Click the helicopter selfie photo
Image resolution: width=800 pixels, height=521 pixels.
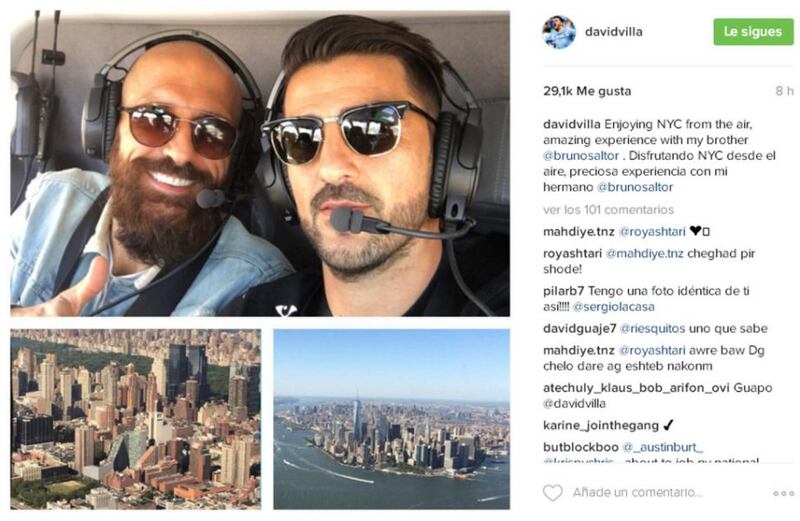pos(260,163)
